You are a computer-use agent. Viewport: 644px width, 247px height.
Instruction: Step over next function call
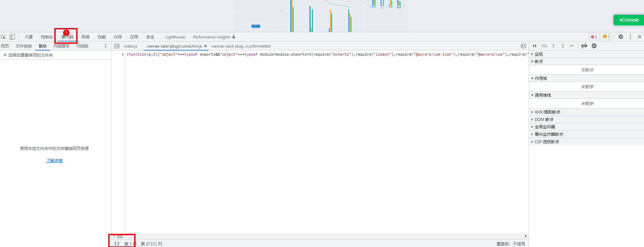544,46
